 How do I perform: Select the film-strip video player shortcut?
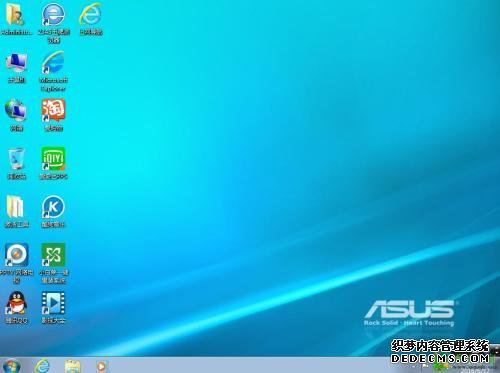click(x=53, y=307)
